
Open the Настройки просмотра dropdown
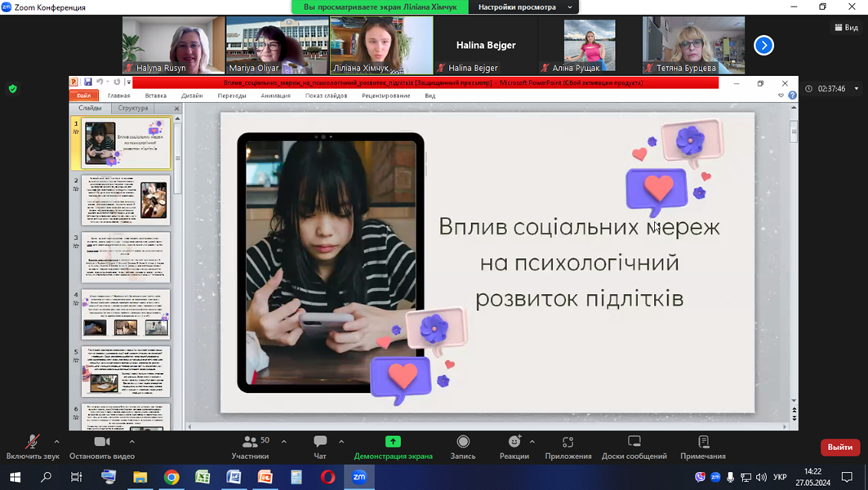[x=524, y=7]
